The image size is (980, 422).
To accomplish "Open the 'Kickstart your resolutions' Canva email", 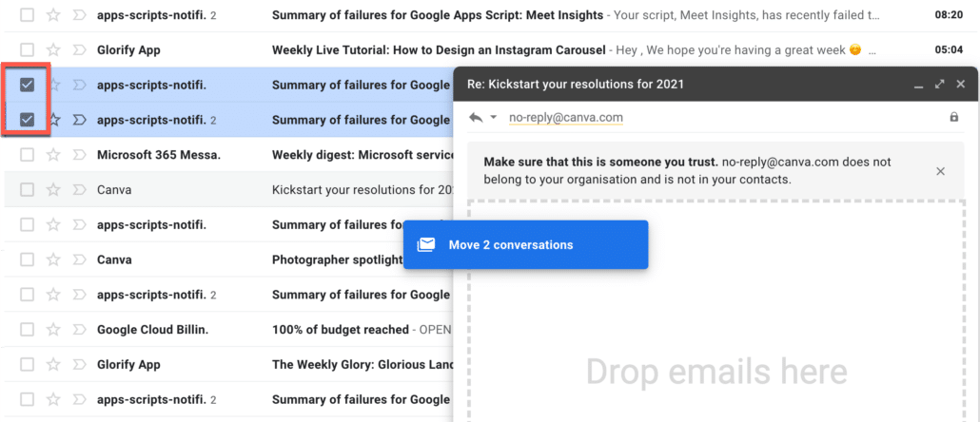I will [362, 190].
